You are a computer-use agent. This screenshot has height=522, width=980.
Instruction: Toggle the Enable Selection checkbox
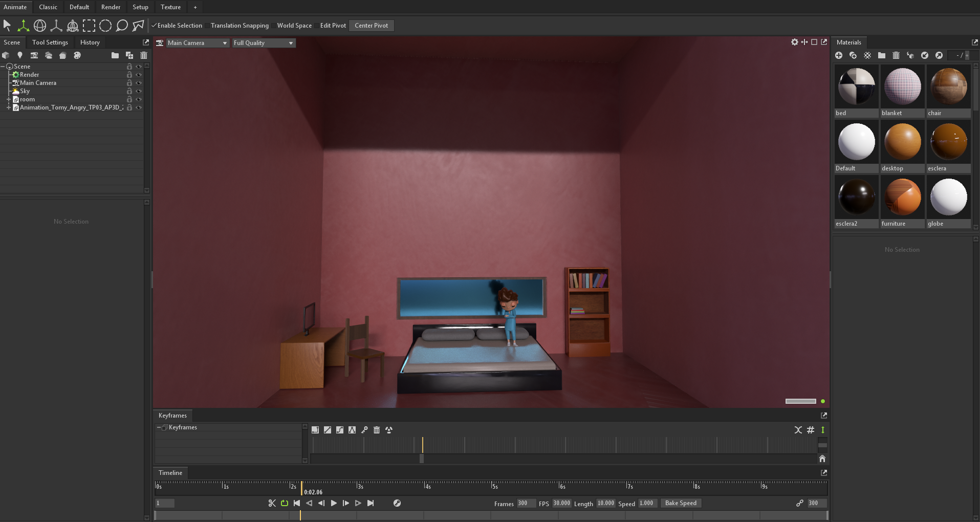click(154, 26)
